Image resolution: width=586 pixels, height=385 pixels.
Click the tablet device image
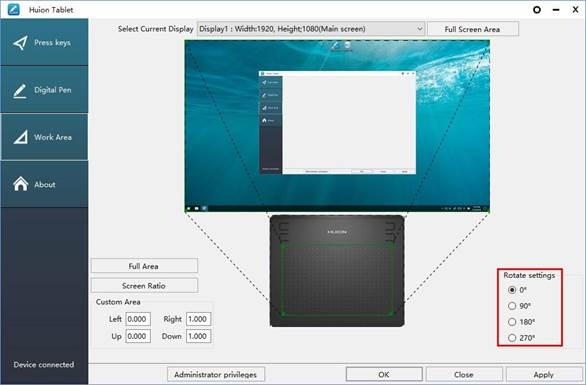click(337, 271)
